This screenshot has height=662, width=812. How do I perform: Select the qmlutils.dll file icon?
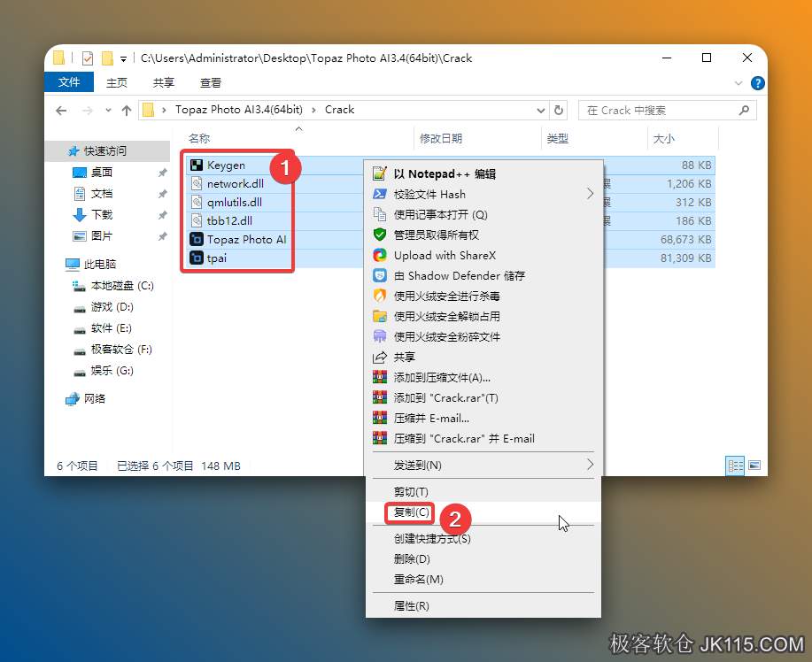click(197, 203)
